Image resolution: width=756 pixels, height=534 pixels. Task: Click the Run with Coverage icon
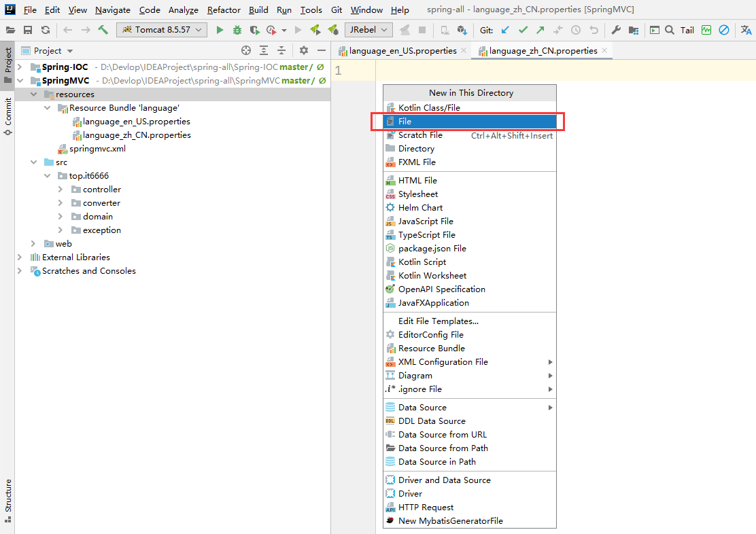coord(254,30)
